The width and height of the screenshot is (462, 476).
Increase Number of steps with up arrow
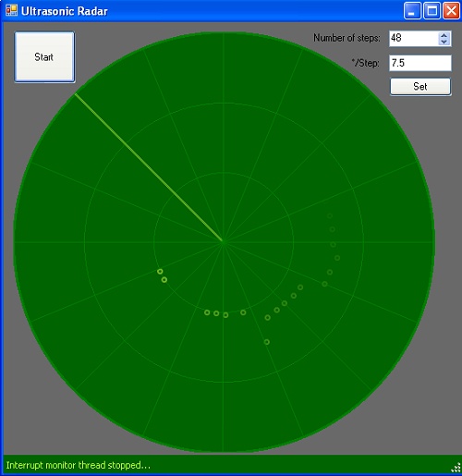(x=444, y=35)
